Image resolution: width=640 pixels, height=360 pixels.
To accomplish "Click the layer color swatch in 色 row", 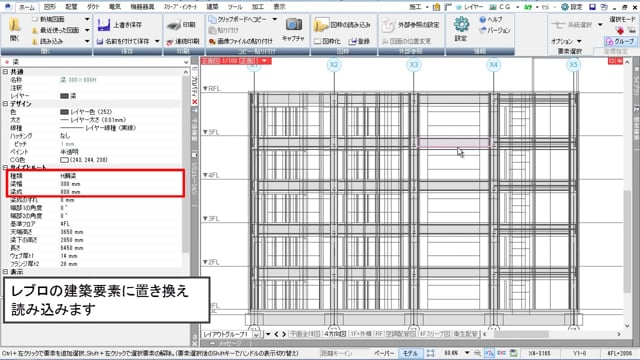I will [64, 112].
